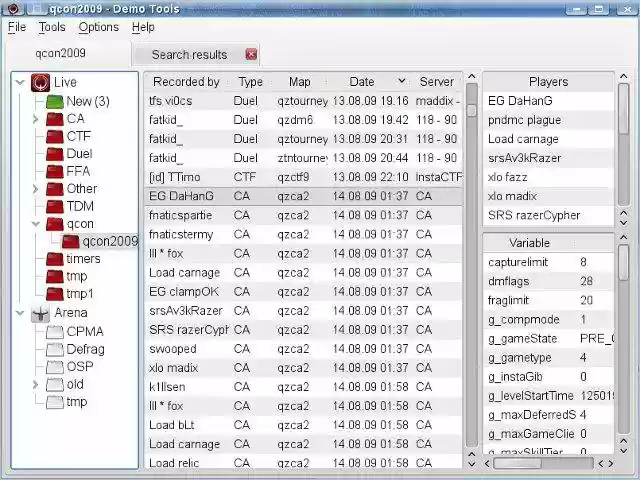Select the TDM folder icon
Viewport: 640px width, 480px height.
(x=55, y=207)
